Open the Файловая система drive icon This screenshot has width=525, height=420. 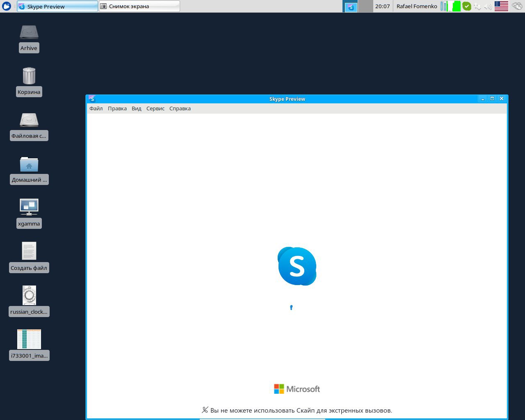tap(29, 120)
